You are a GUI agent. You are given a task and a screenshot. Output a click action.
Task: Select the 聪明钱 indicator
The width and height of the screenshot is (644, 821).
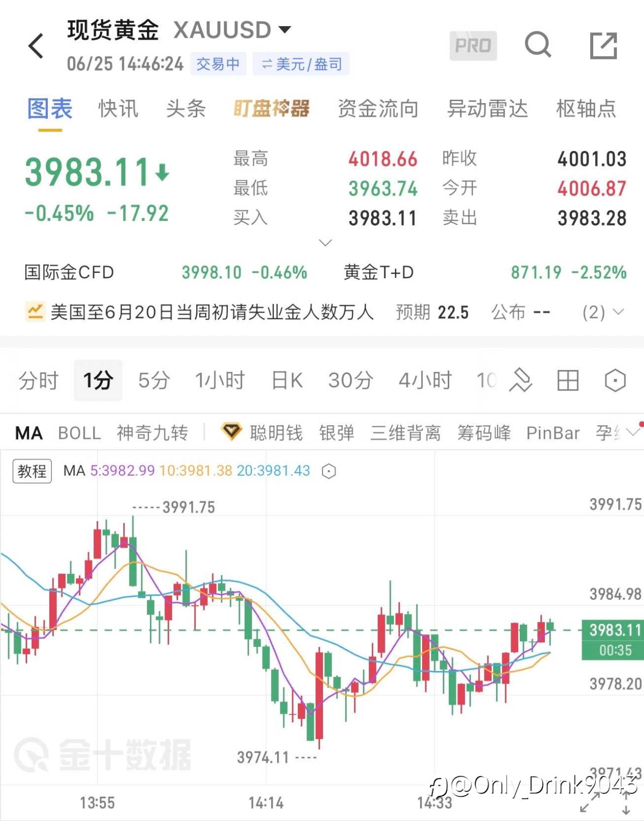pos(276,433)
